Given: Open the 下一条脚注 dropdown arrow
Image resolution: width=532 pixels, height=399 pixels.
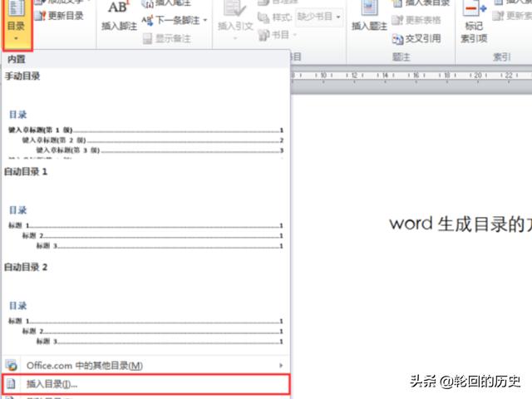Looking at the screenshot, I should [205, 20].
